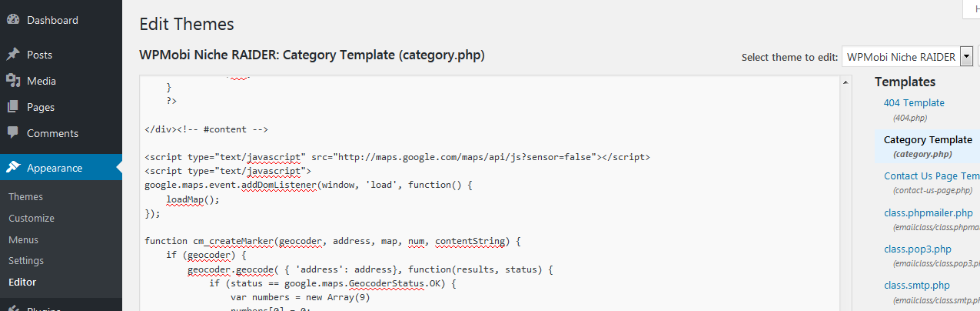Select the WPMobi Niche RAIDER theme combo box
Image resolution: width=980 pixels, height=311 pixels.
point(900,57)
